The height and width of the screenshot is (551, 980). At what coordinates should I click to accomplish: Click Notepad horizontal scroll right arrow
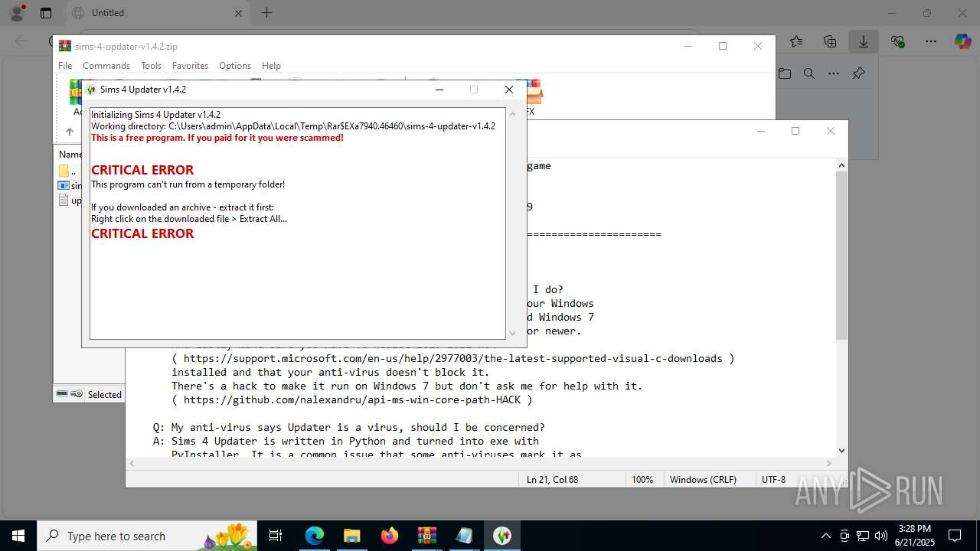830,463
